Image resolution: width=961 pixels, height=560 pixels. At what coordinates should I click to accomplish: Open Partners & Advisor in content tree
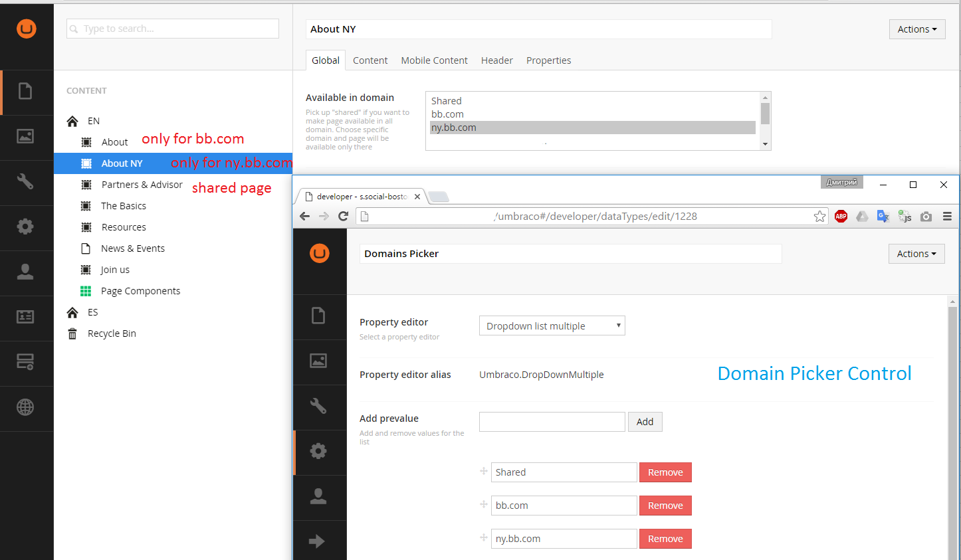pyautogui.click(x=142, y=185)
